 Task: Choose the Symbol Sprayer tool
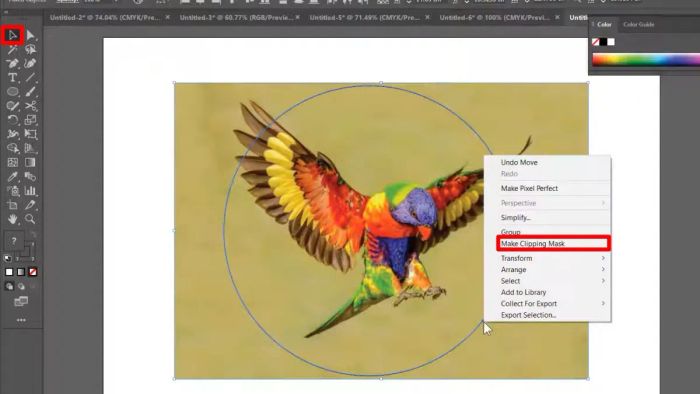coord(12,191)
